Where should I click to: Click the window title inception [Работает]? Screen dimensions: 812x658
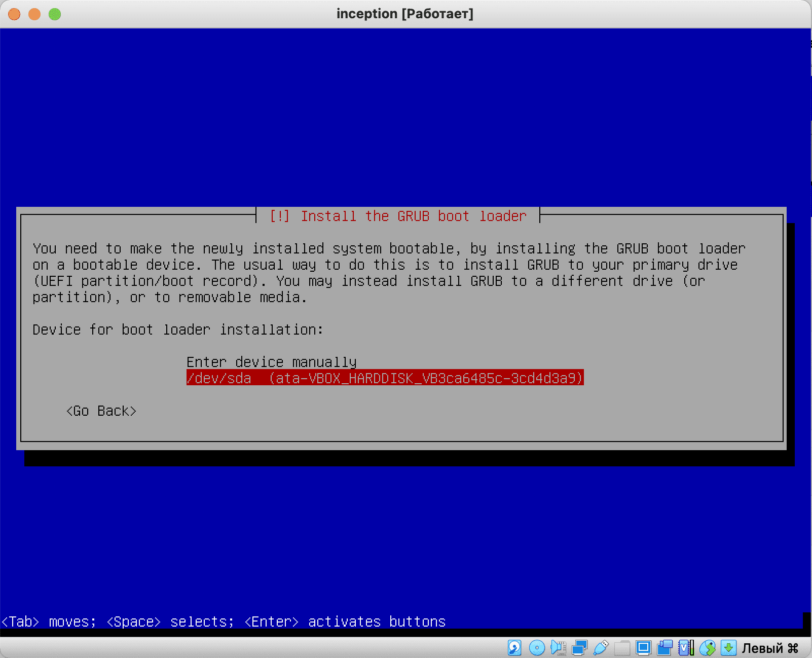(405, 14)
